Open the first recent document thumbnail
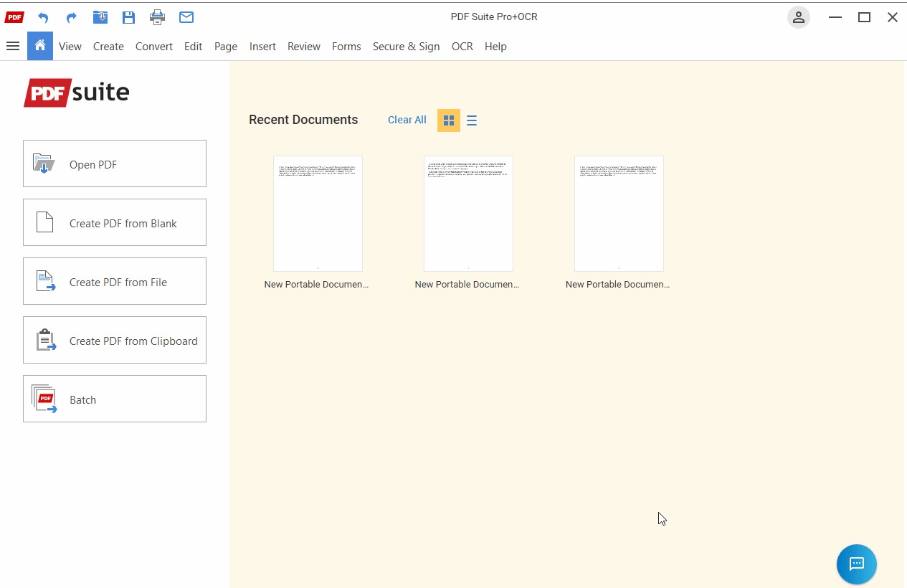The height and width of the screenshot is (588, 907). tap(318, 214)
